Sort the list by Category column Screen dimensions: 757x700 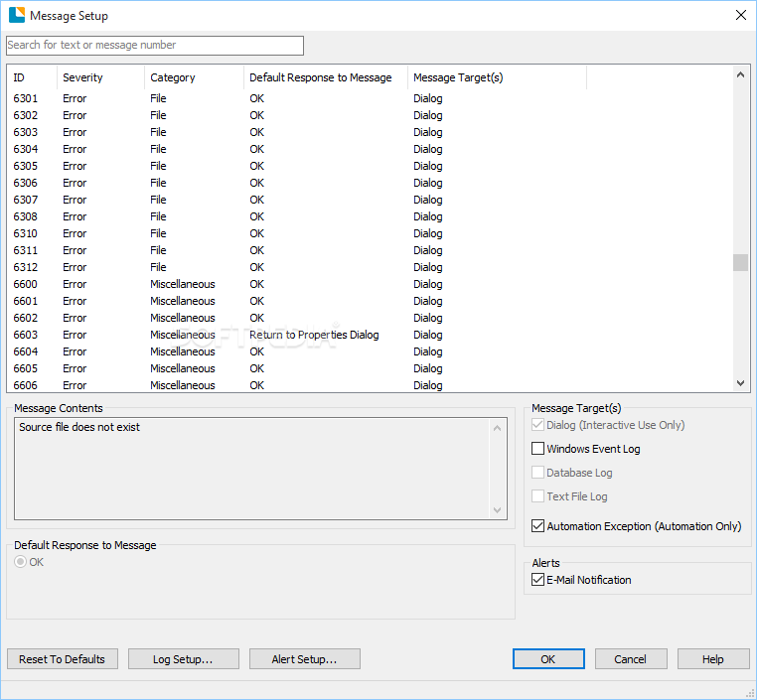194,77
